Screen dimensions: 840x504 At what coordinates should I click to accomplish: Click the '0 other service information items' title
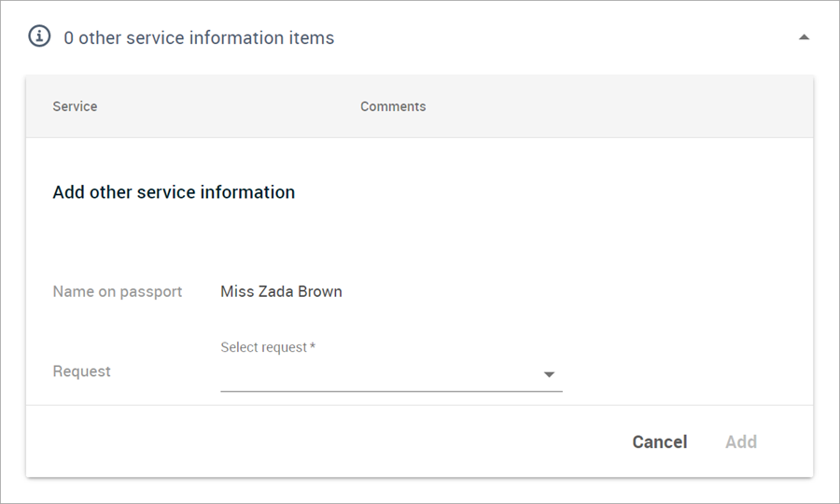point(199,38)
